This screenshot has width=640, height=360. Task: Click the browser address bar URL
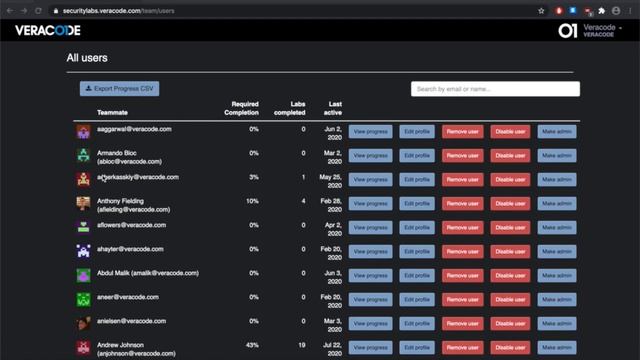click(118, 11)
